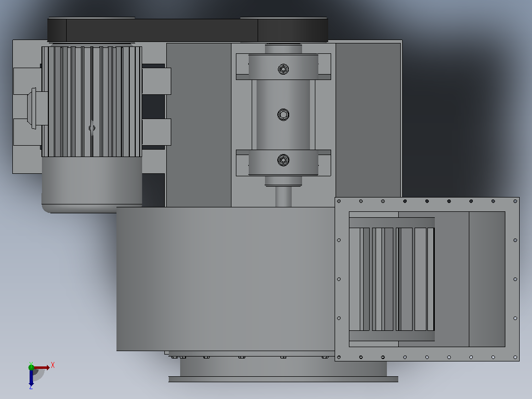Select the black drive belt between pulleys
Viewport: 532px width, 399px height.
pos(188,30)
